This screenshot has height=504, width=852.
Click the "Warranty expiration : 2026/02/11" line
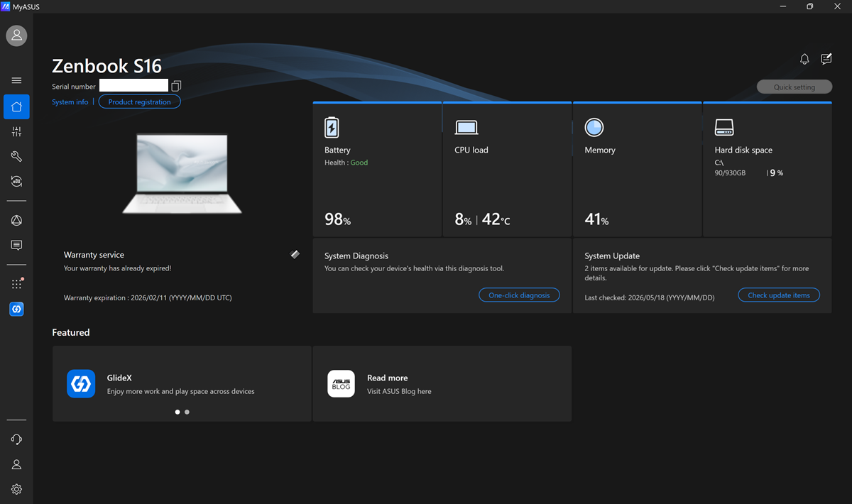point(148,298)
